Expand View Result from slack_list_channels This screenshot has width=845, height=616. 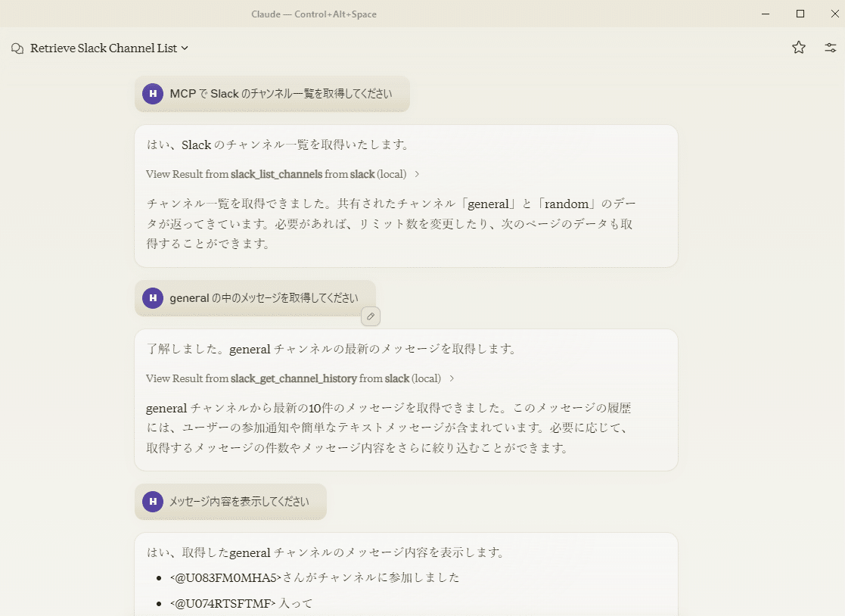tap(283, 174)
